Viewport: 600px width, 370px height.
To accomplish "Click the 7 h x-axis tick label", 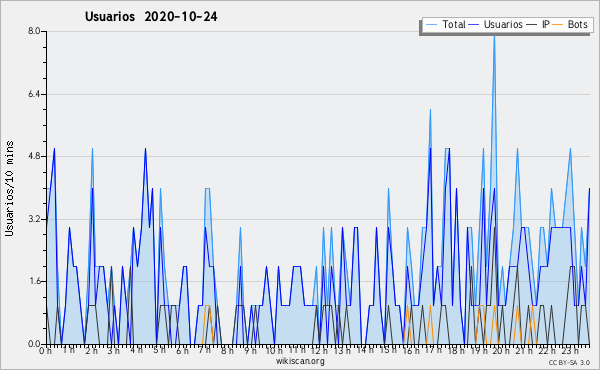I will point(204,350).
